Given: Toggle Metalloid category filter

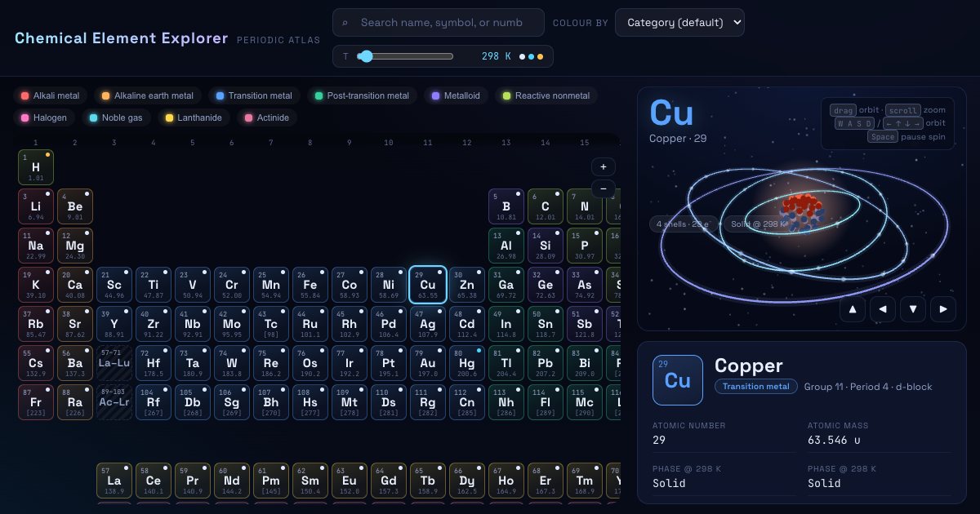Looking at the screenshot, I should click(x=456, y=95).
